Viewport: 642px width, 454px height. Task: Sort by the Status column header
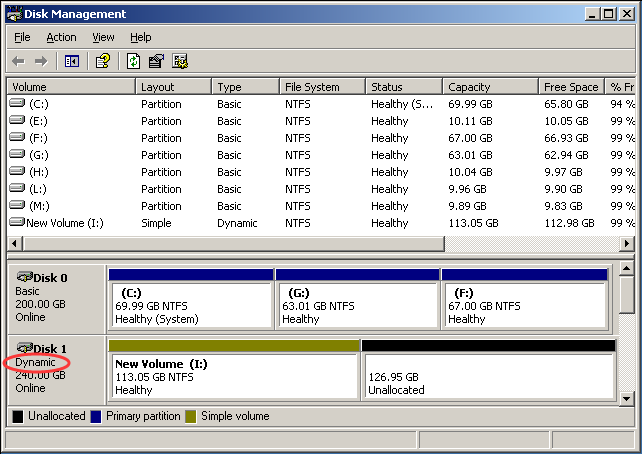tap(404, 87)
